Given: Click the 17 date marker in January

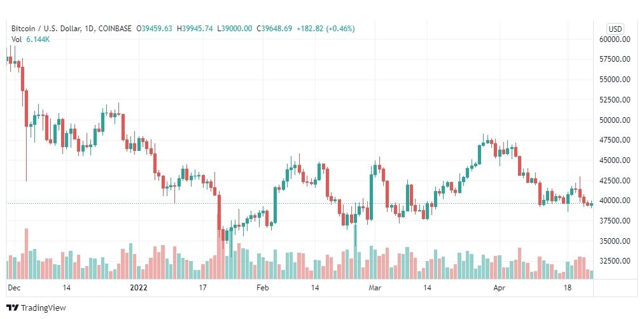Looking at the screenshot, I should (202, 288).
